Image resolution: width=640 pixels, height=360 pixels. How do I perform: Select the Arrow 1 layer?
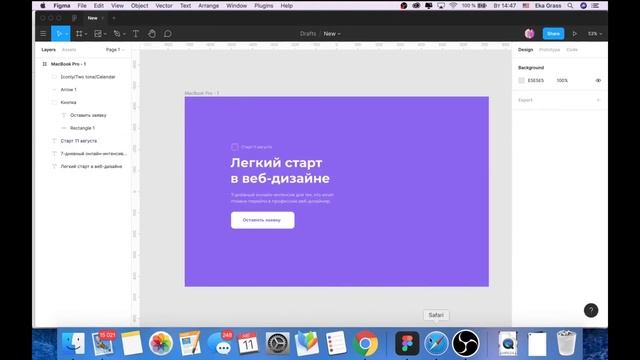pyautogui.click(x=69, y=90)
